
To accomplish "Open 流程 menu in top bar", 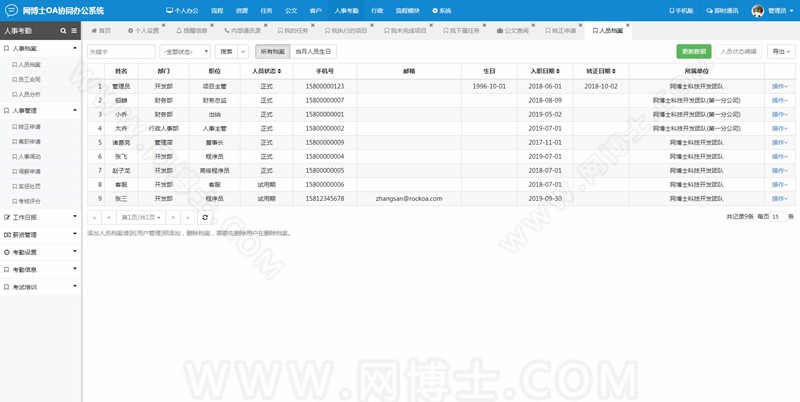I will (x=217, y=11).
